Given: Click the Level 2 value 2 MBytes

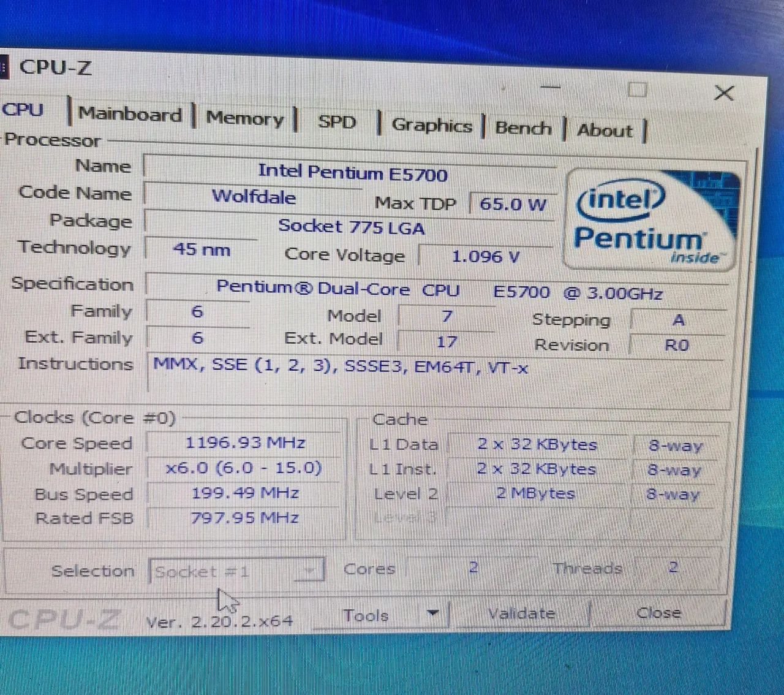Looking at the screenshot, I should tap(535, 493).
